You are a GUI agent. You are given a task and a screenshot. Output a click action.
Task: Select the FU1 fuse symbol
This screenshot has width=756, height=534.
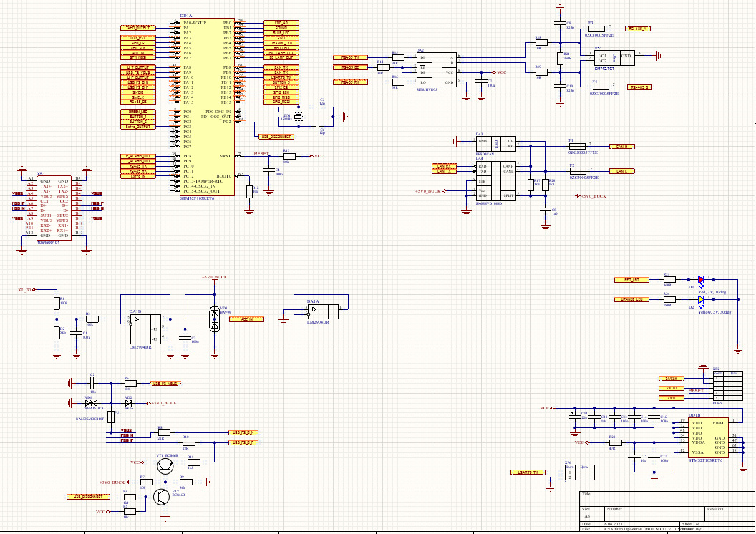pyautogui.click(x=111, y=417)
